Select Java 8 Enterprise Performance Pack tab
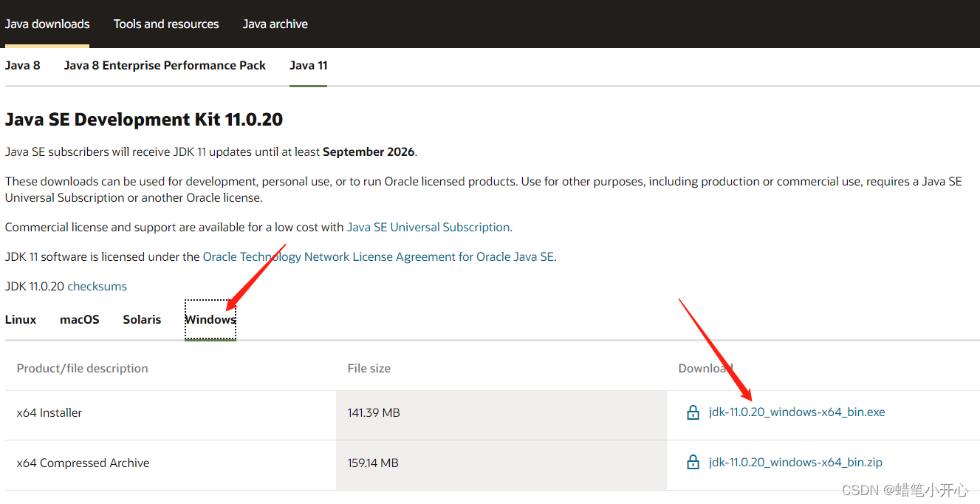980x504 pixels. [165, 66]
